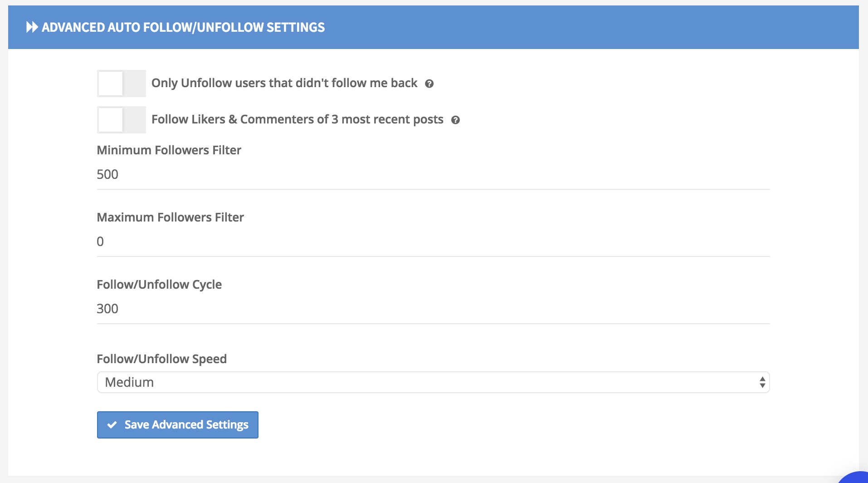The image size is (868, 483).
Task: Save Advanced Settings
Action: (178, 425)
